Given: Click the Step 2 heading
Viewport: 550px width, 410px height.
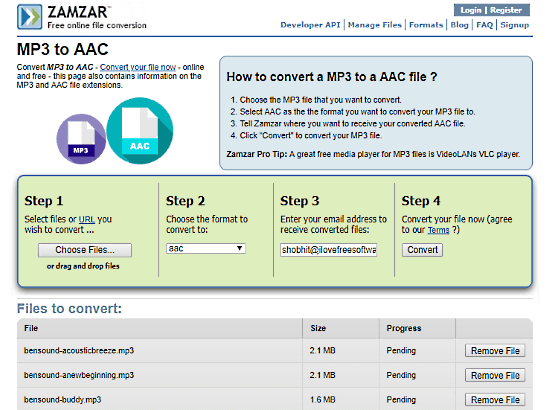Looking at the screenshot, I should (185, 201).
